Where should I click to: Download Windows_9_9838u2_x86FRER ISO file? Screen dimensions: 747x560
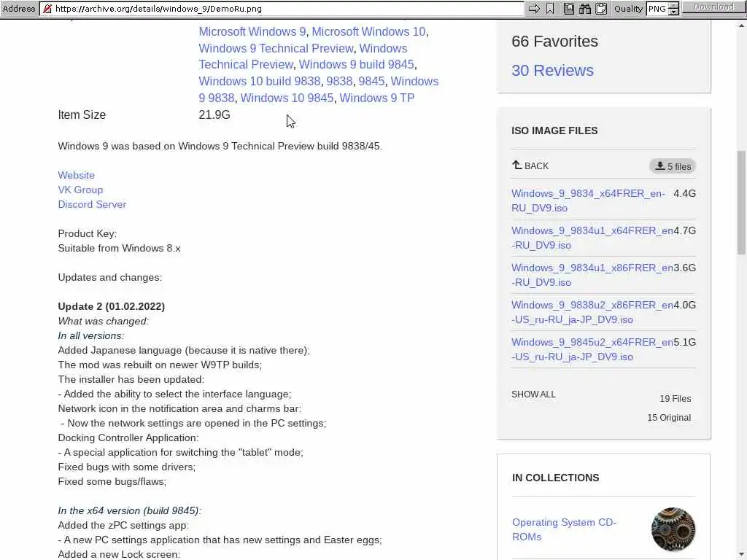coord(592,312)
